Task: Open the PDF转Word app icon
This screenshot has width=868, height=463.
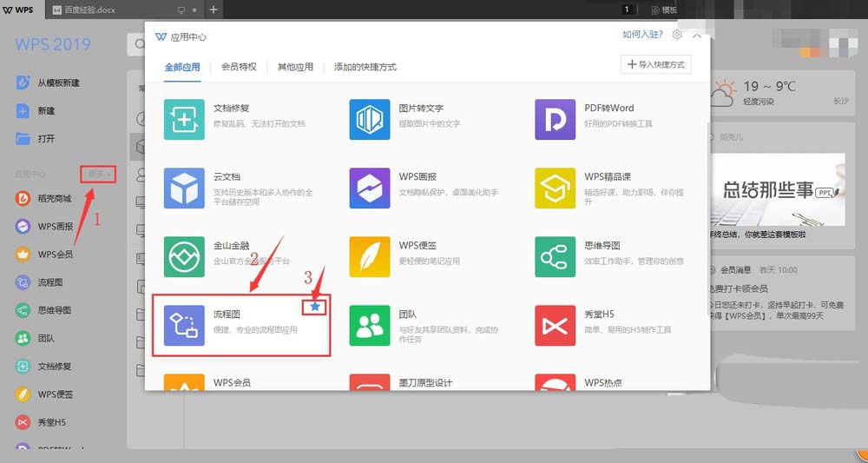Action: [556, 120]
